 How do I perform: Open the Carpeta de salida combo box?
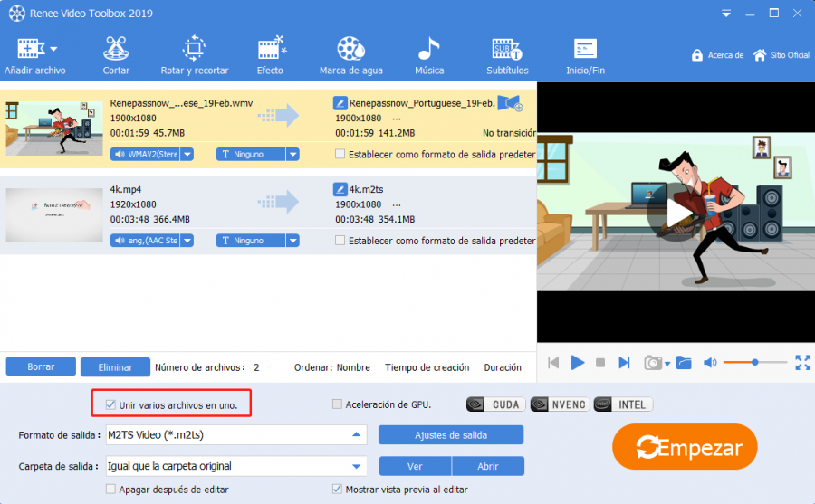tap(236, 466)
